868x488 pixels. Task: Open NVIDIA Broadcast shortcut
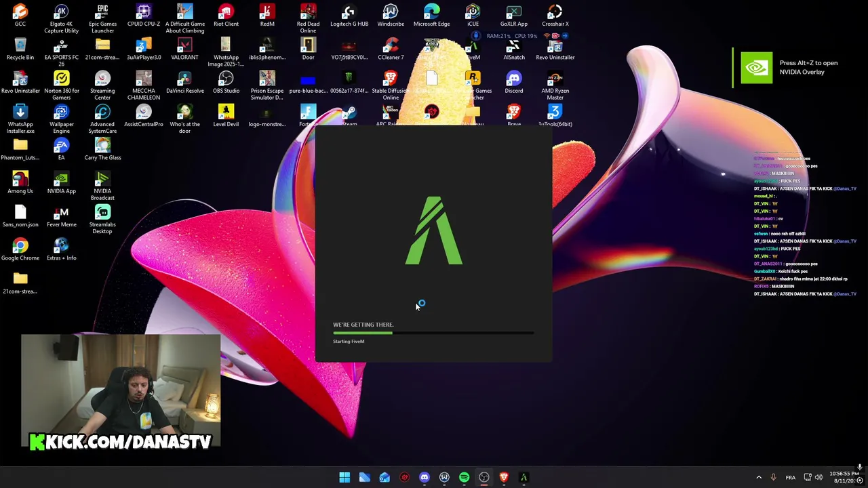click(102, 185)
